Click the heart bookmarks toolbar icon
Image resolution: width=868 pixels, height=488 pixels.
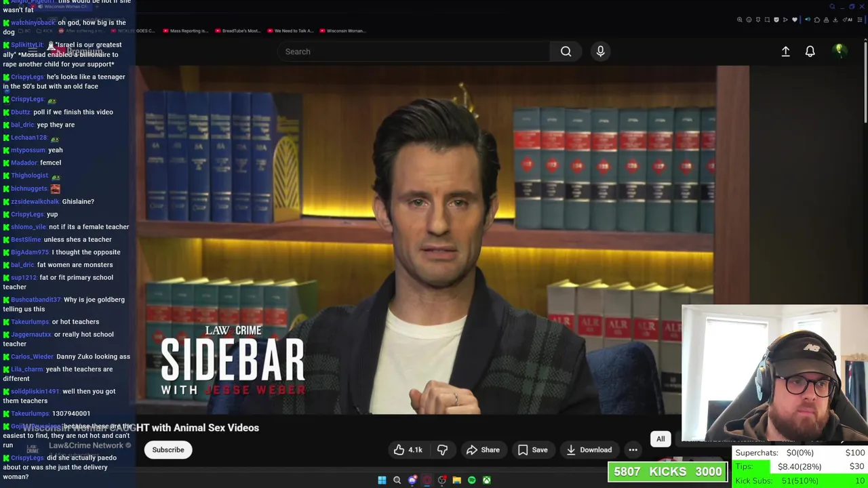[795, 20]
